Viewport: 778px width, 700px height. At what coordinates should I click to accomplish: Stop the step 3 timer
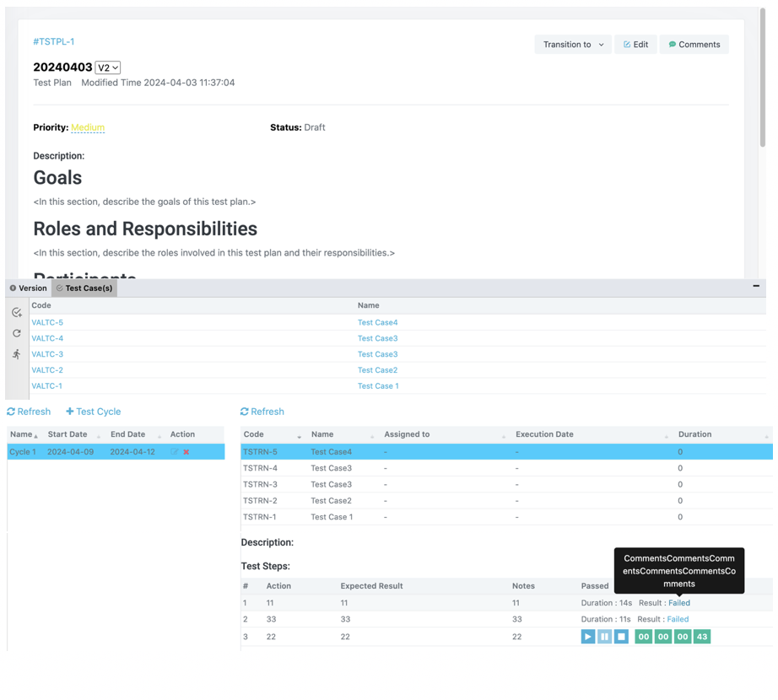(621, 637)
